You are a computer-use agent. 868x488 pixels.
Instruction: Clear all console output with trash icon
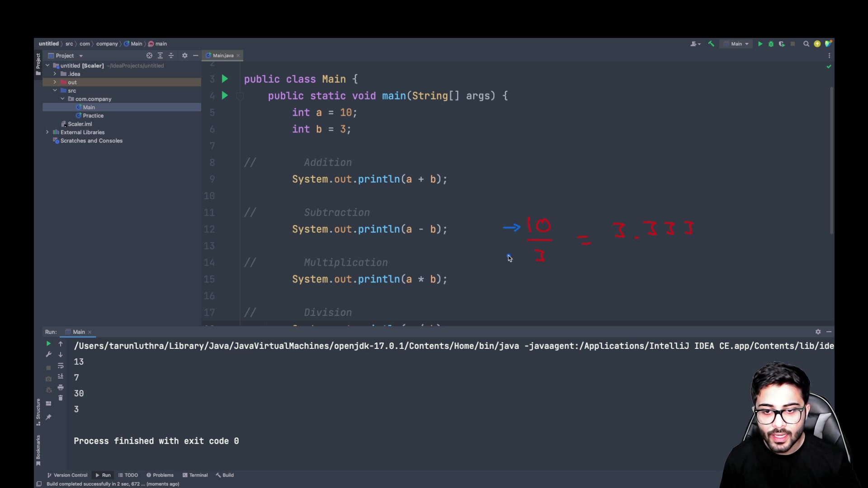click(61, 398)
